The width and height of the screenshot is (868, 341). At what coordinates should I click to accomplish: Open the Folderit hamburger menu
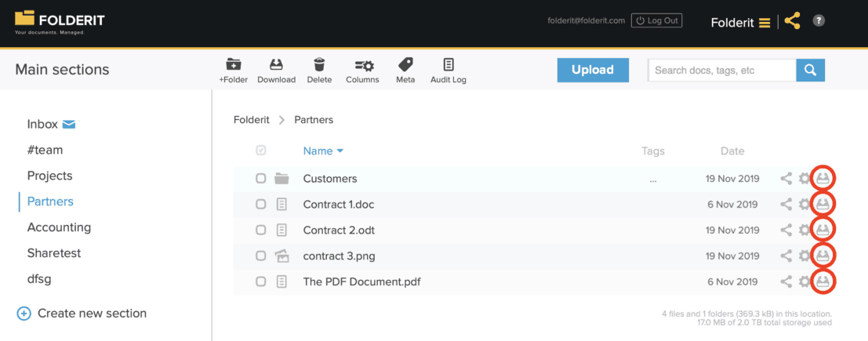coord(764,23)
